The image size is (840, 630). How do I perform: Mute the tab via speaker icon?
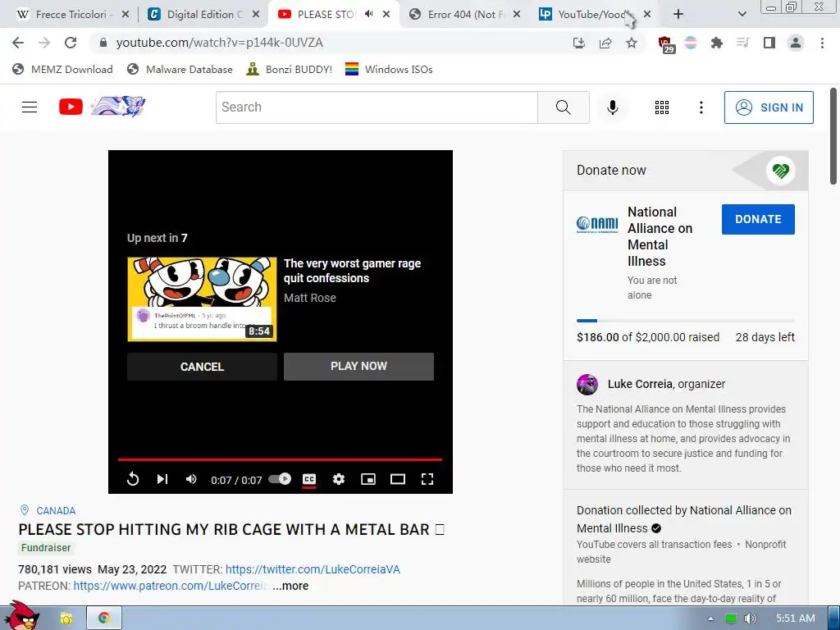point(368,14)
